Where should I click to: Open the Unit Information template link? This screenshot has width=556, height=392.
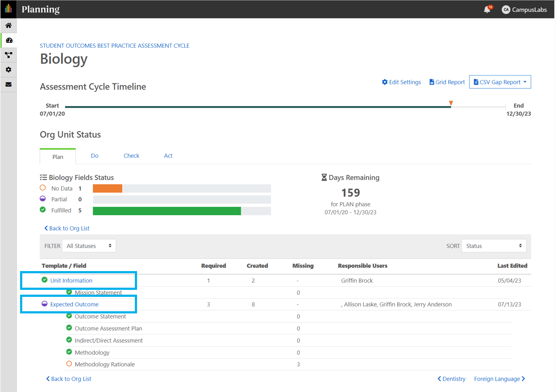[x=71, y=280]
